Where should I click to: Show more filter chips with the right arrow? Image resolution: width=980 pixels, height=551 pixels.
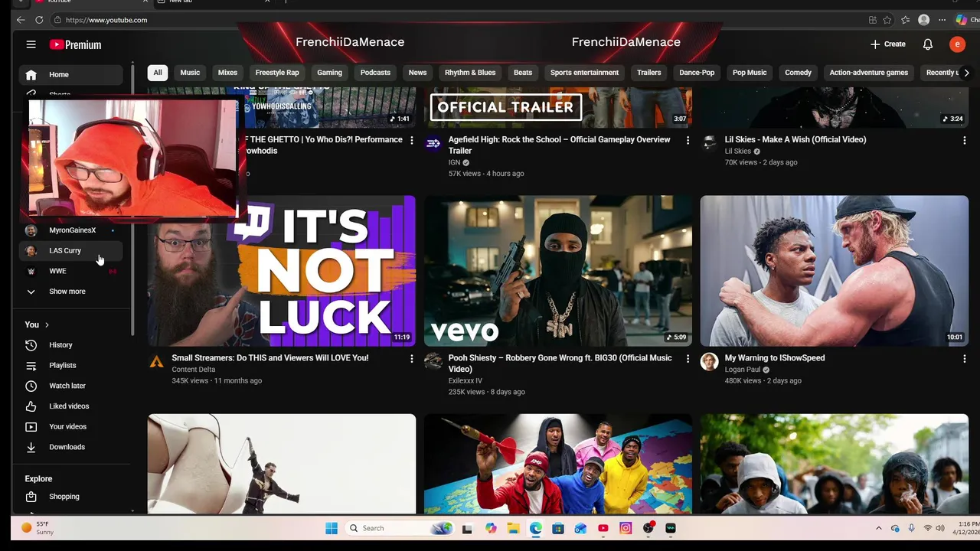[x=966, y=73]
